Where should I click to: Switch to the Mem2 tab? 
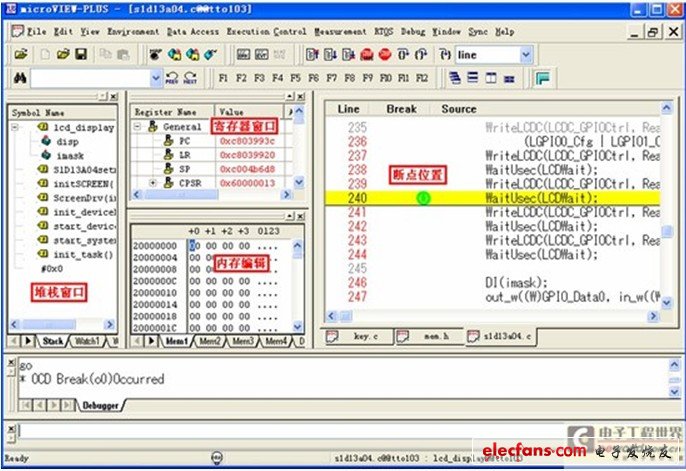pos(210,341)
